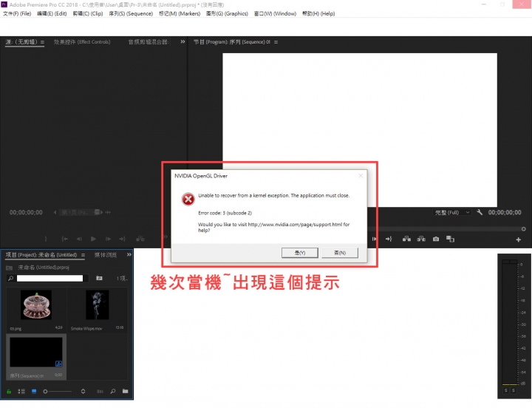Open the 标记 (Markers) menu
The image size is (532, 408).
(x=180, y=13)
